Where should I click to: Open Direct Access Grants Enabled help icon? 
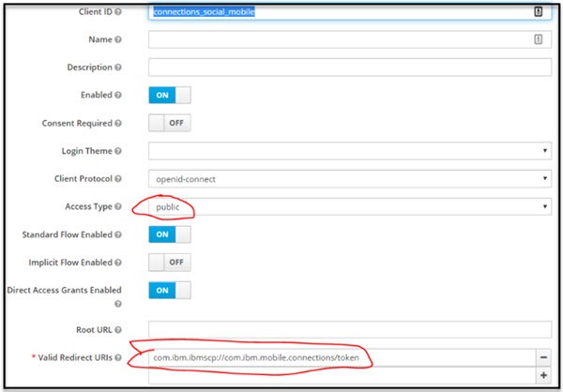pyautogui.click(x=118, y=304)
